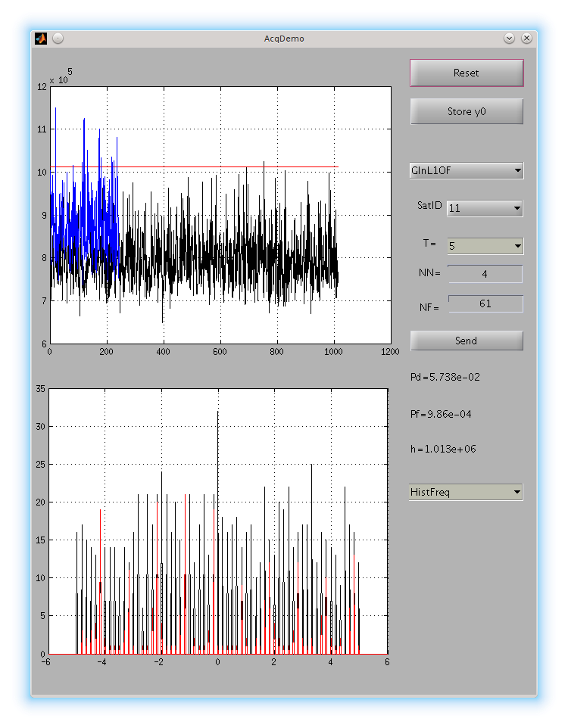Click the h=1.013e+06 text
This screenshot has height=728, width=568.
(443, 449)
